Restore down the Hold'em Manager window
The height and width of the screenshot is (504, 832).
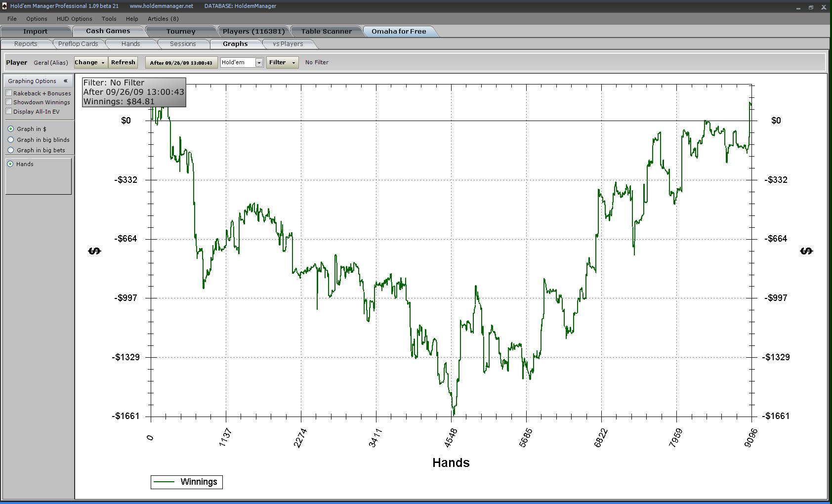point(811,7)
